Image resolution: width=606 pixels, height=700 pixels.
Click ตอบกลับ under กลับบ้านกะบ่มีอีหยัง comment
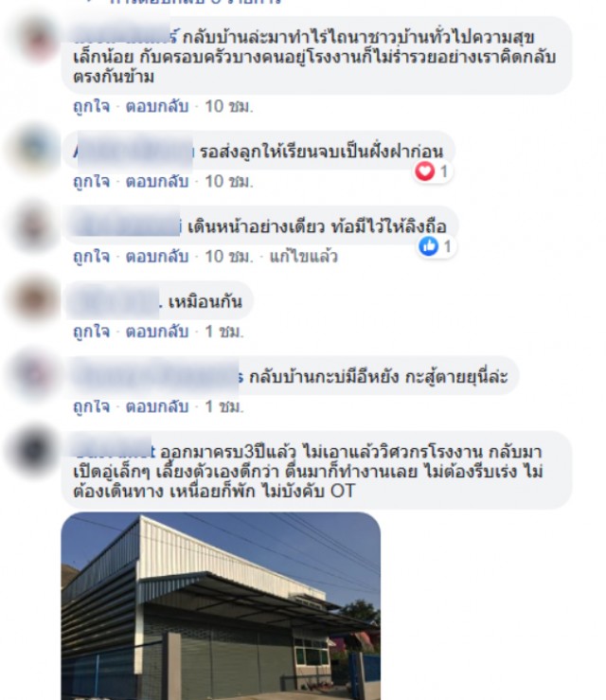(157, 406)
